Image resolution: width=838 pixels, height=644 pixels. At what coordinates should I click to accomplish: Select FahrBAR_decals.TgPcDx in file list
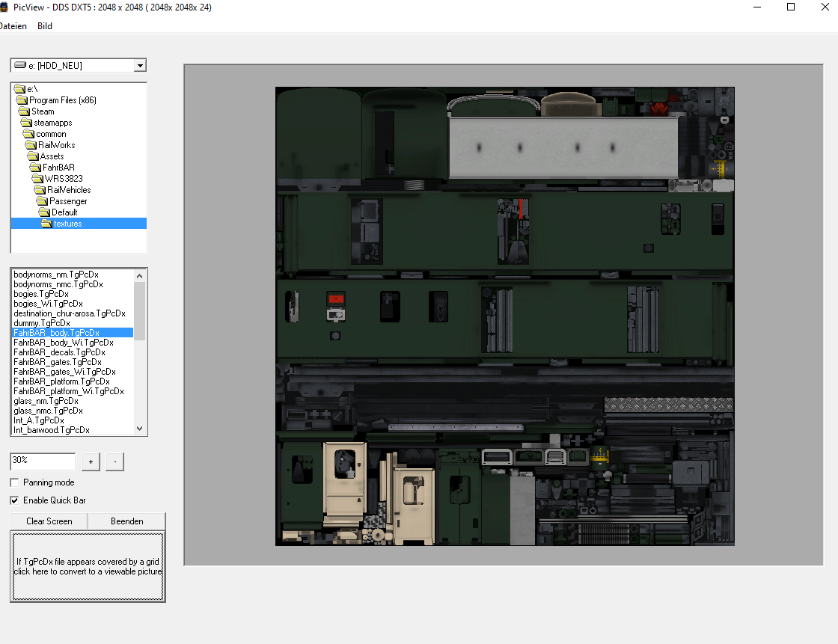click(x=59, y=352)
